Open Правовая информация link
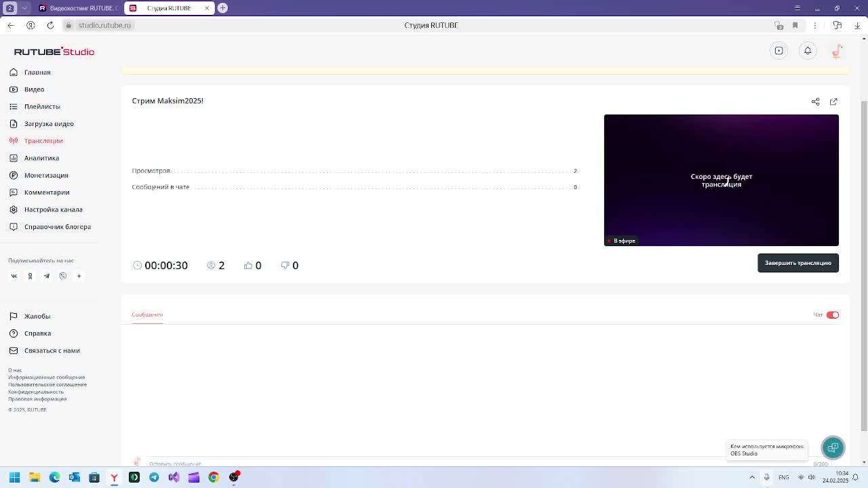Screen dimensions: 868x488 pyautogui.click(x=37, y=399)
